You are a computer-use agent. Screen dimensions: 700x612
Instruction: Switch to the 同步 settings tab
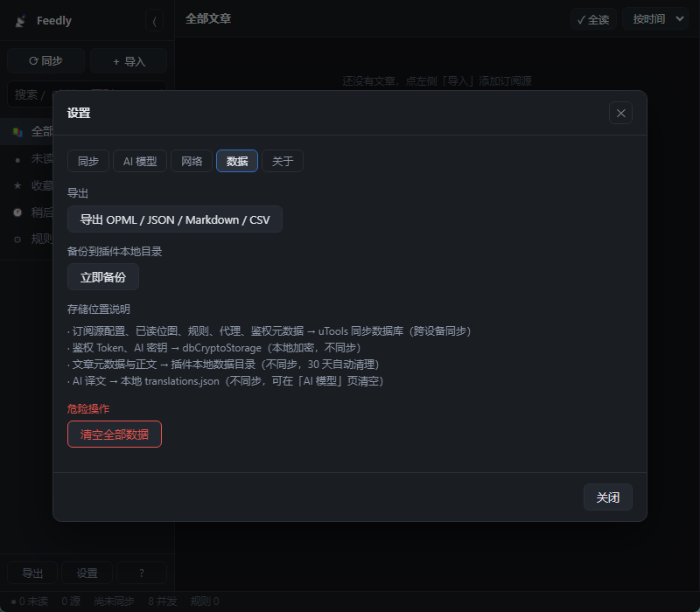88,161
